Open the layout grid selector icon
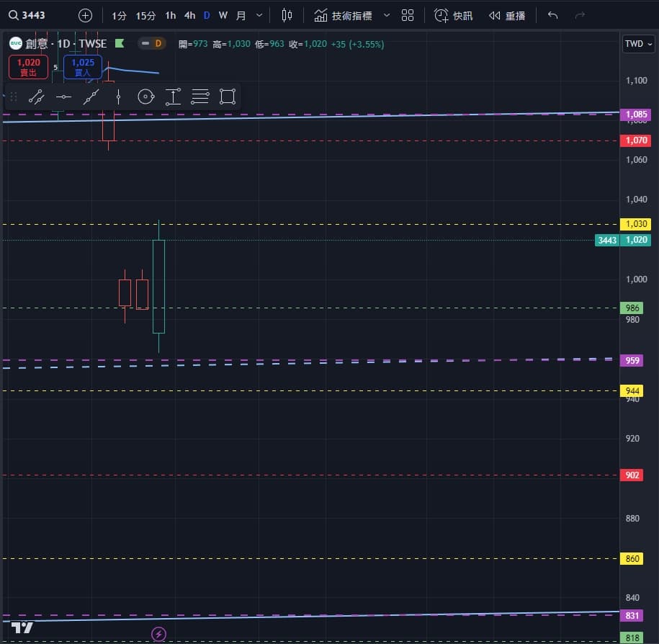This screenshot has height=644, width=659. pos(408,15)
